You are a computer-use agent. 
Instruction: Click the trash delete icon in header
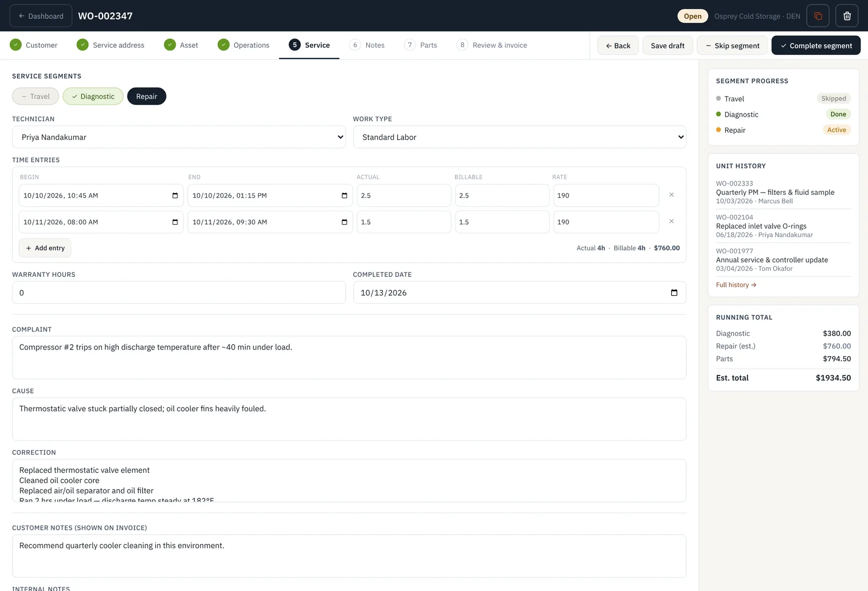tap(847, 16)
